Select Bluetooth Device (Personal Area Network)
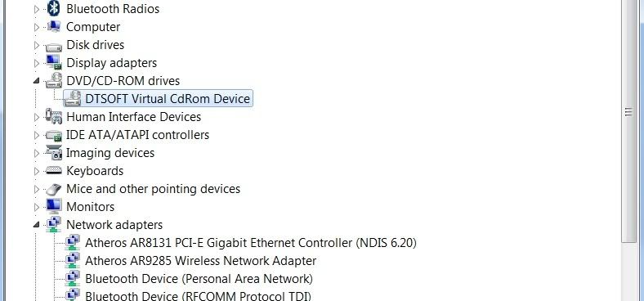The image size is (644, 301). [199, 279]
